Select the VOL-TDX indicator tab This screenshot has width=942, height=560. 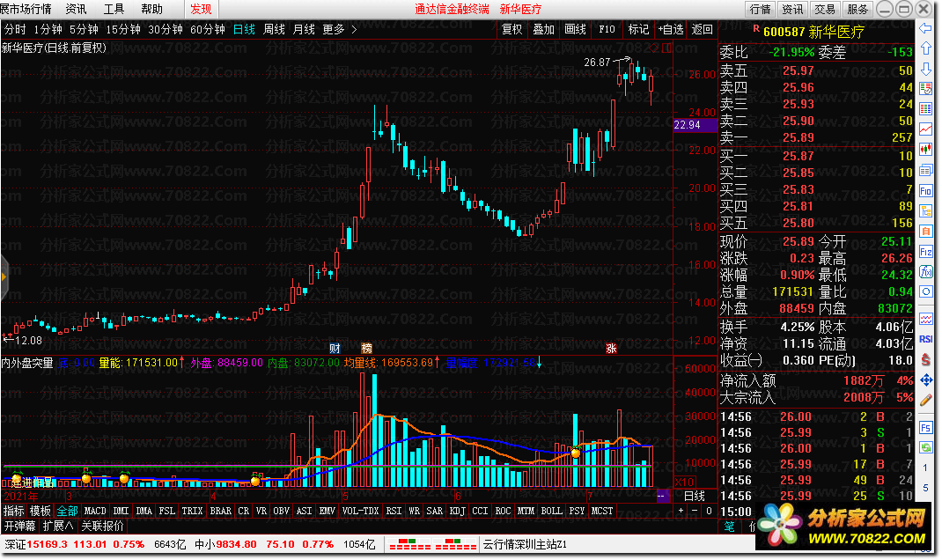click(x=360, y=511)
